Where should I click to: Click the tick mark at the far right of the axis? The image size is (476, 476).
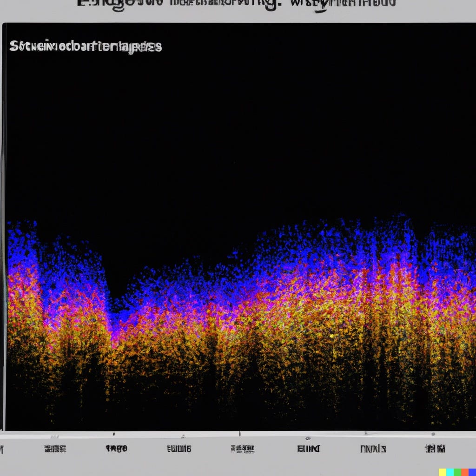434,433
